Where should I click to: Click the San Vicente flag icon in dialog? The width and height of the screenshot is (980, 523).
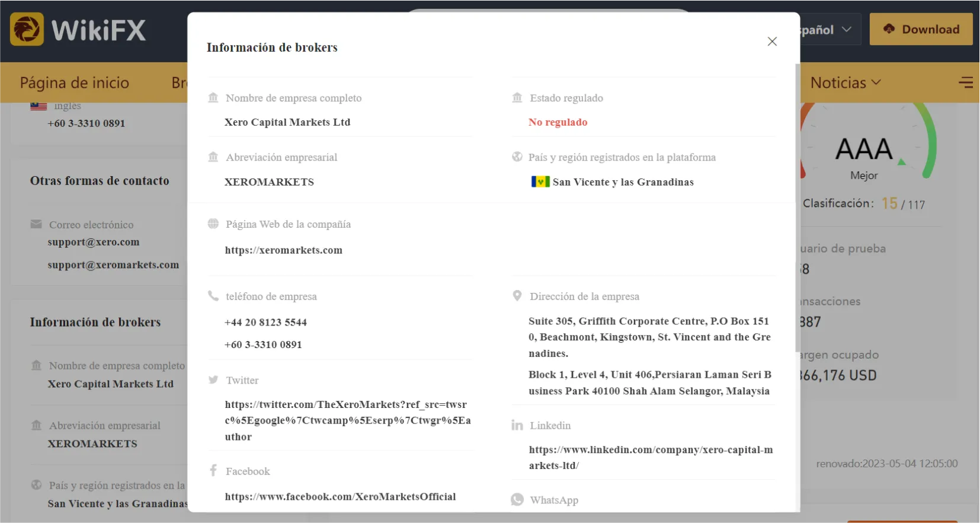[540, 181]
